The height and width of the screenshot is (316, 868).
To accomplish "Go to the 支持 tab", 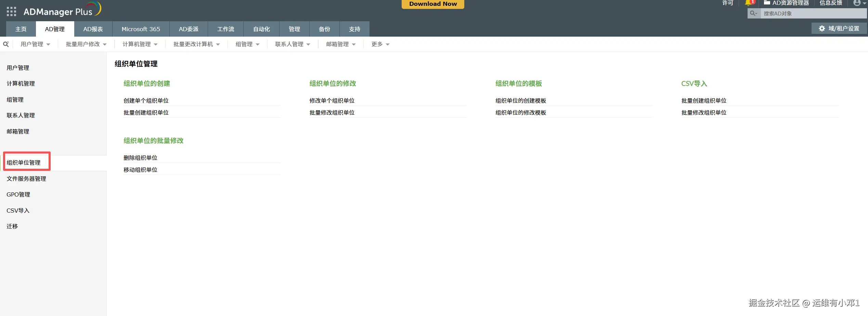I will pyautogui.click(x=354, y=29).
